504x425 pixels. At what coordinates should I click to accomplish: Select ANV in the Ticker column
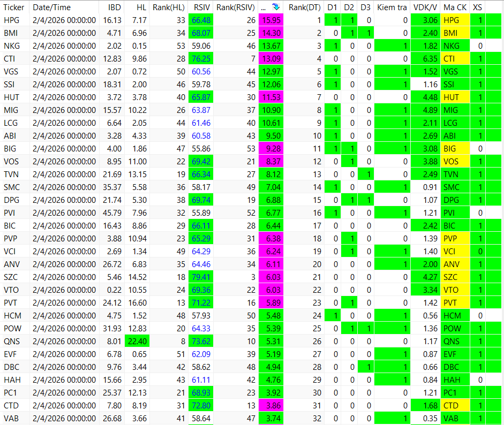12,264
